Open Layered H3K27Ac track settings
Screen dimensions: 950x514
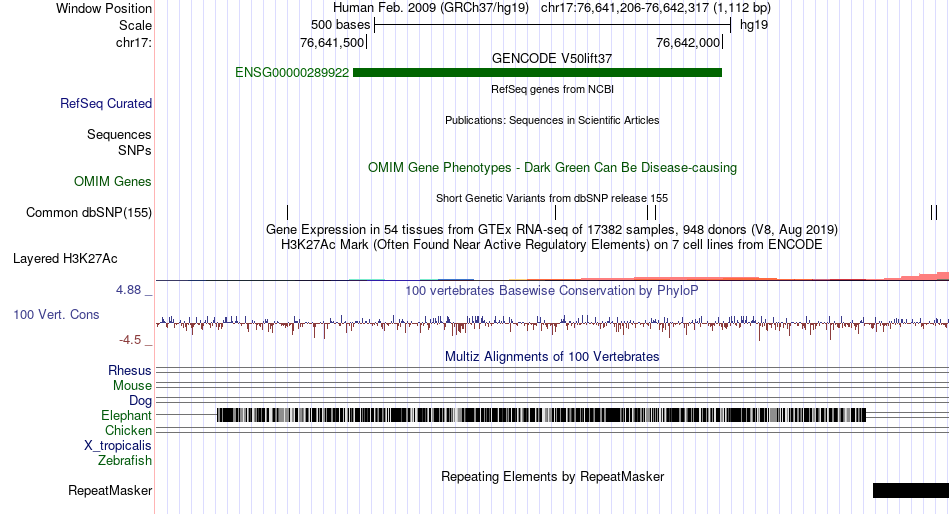(65, 259)
